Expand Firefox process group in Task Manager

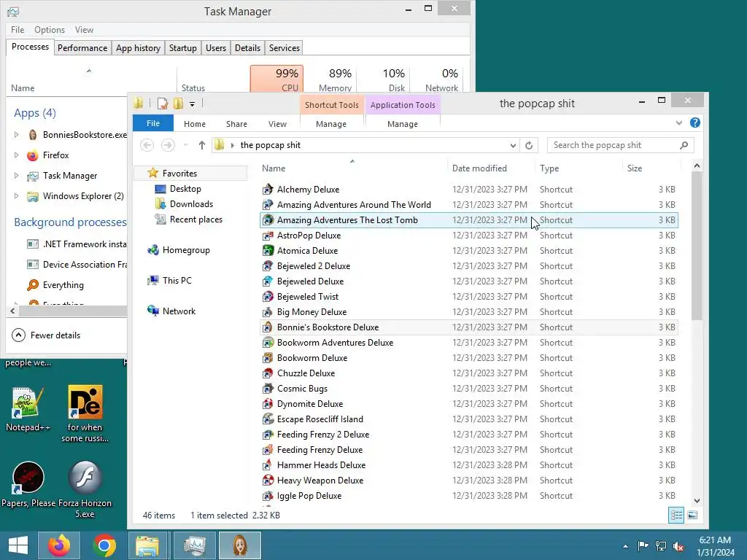pyautogui.click(x=16, y=155)
